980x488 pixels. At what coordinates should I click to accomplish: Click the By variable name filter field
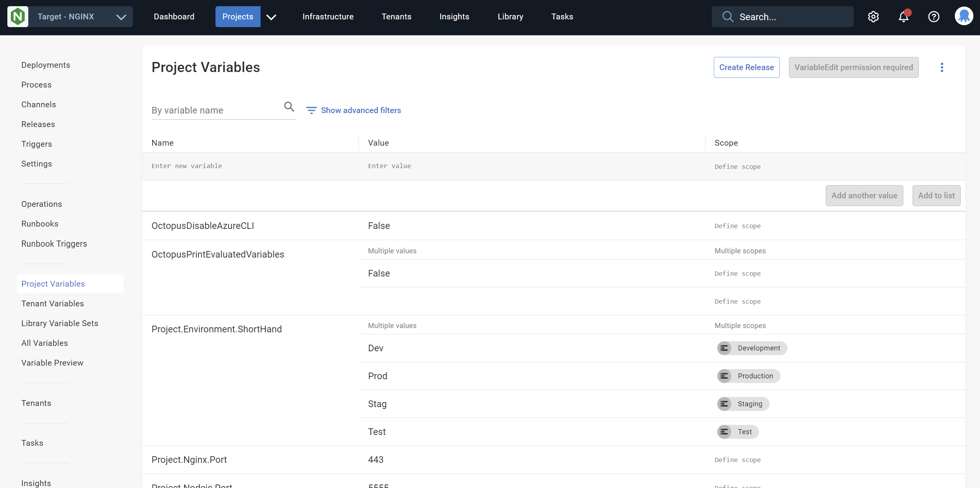pyautogui.click(x=215, y=110)
